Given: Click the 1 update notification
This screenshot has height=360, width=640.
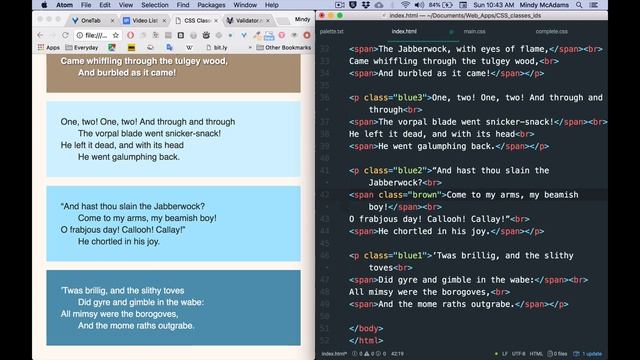Looking at the screenshot, I should click(588, 354).
